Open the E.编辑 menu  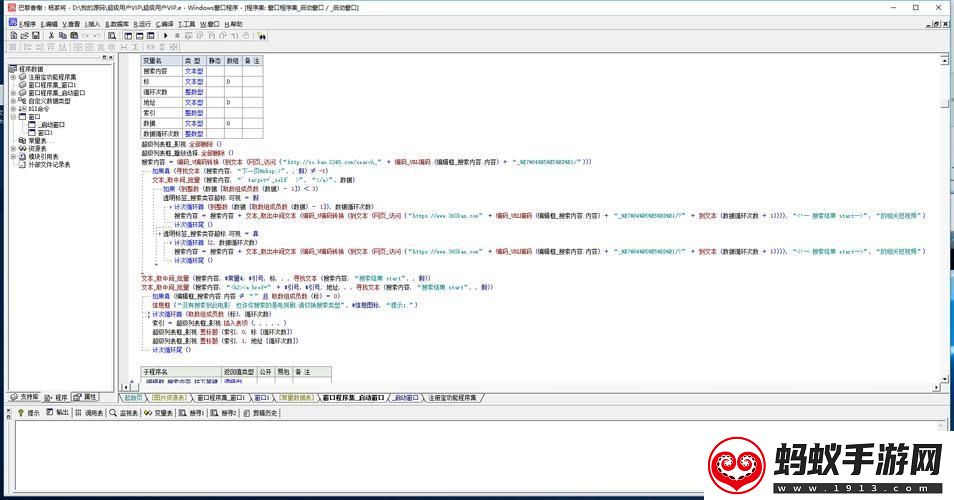point(49,24)
